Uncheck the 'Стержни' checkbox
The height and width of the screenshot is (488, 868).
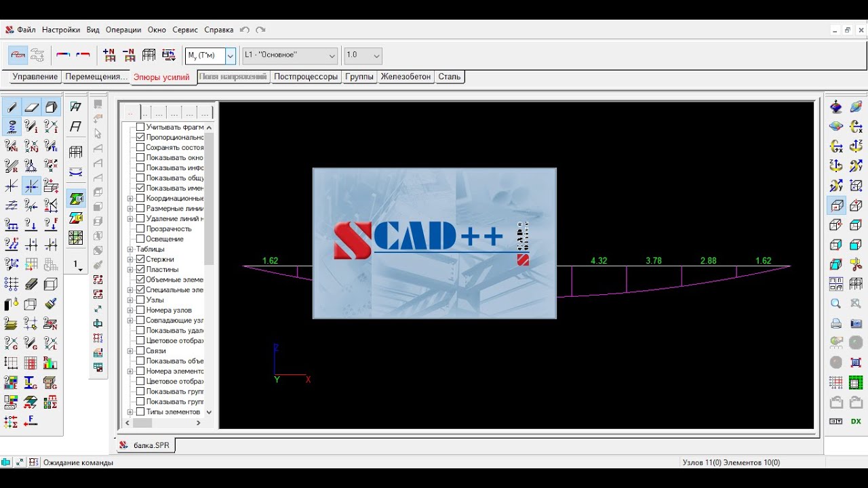click(x=140, y=259)
